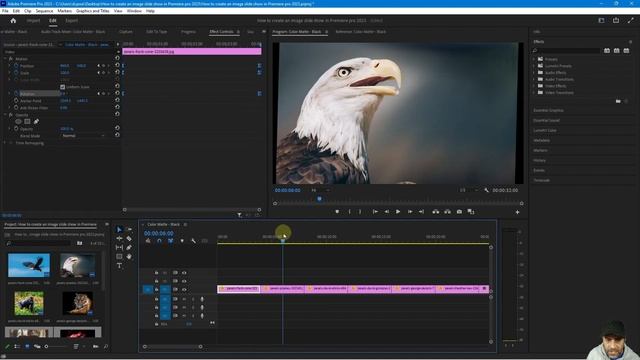Draw an ellipse mask under Opacity
Screen dimensions: 640x360
[x=18, y=121]
